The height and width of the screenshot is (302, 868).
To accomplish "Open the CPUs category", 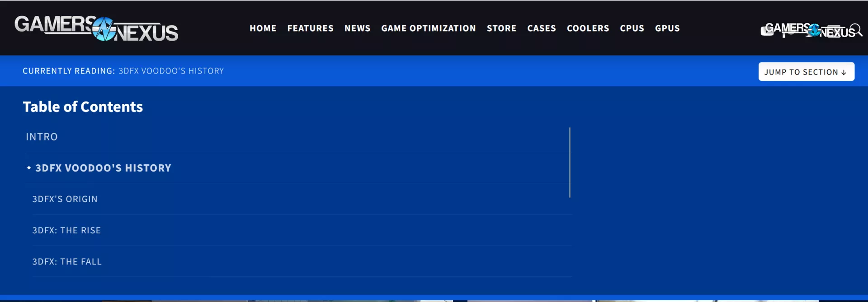I will click(x=632, y=28).
